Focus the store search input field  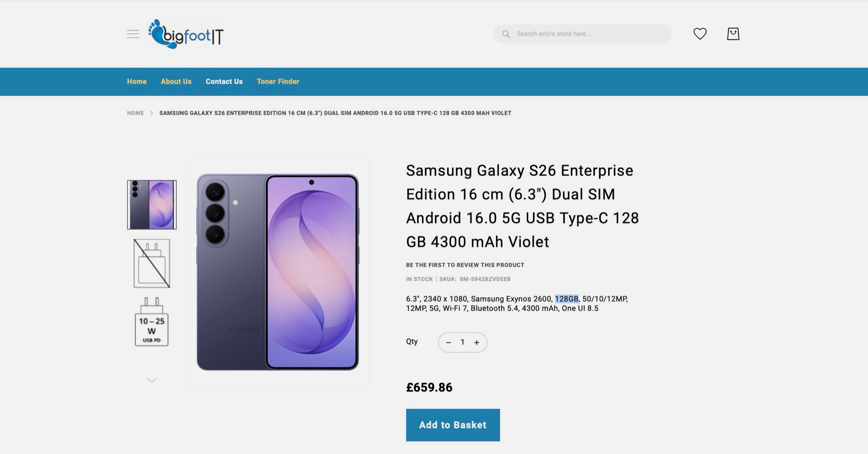tap(590, 34)
